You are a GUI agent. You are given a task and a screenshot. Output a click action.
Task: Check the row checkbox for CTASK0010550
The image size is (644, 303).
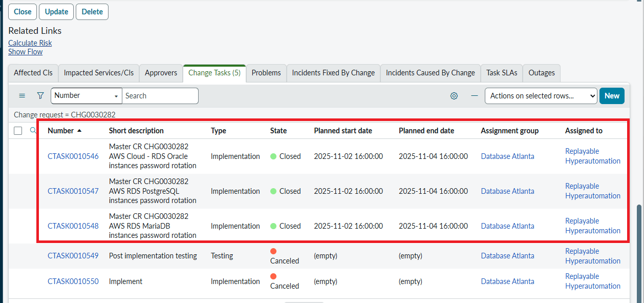coord(18,281)
